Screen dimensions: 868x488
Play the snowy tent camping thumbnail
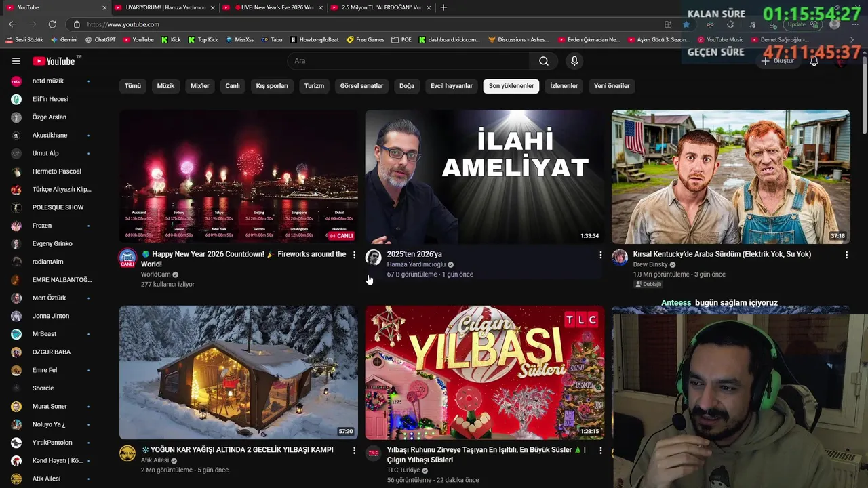(x=239, y=372)
